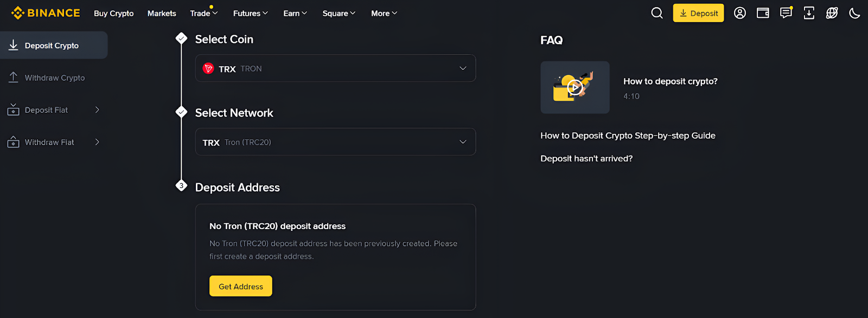868x318 pixels.
Task: Select the Deposit Crypto sidebar icon
Action: point(12,45)
